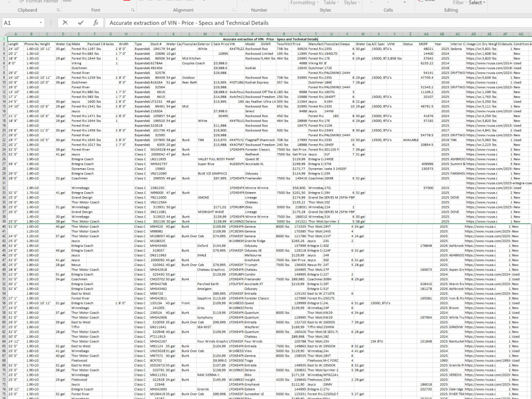The image size is (532, 399).
Task: Confirm the entry with the checkmark icon
Action: (80, 23)
